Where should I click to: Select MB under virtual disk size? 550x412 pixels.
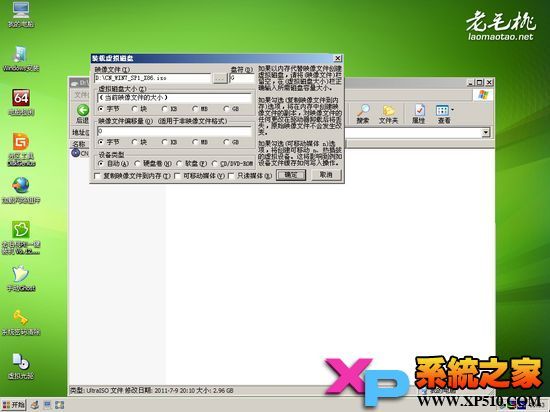195,109
